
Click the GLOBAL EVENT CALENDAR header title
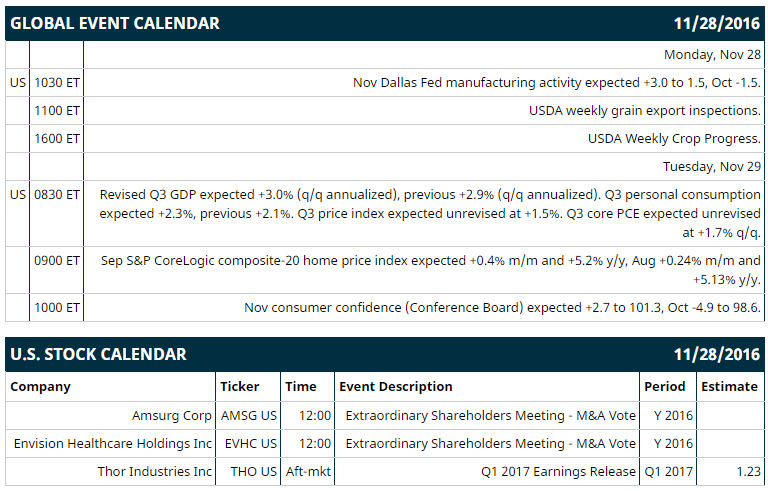coord(115,23)
